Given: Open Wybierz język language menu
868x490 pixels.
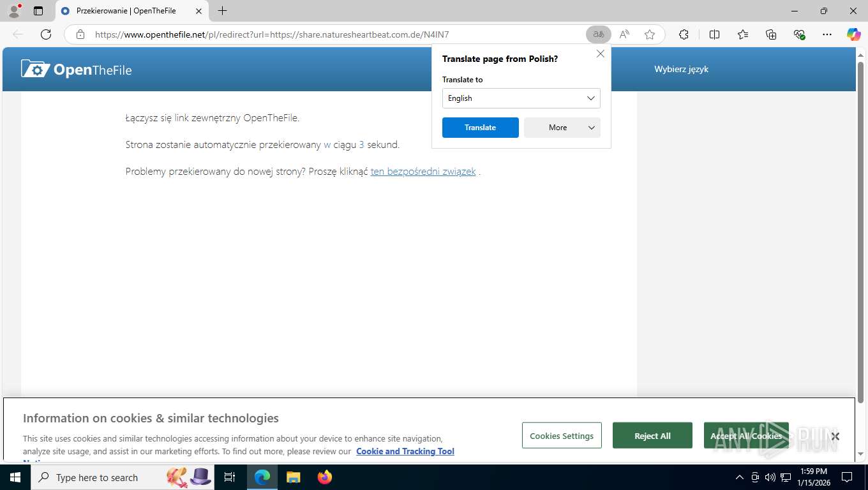Looking at the screenshot, I should tap(681, 69).
